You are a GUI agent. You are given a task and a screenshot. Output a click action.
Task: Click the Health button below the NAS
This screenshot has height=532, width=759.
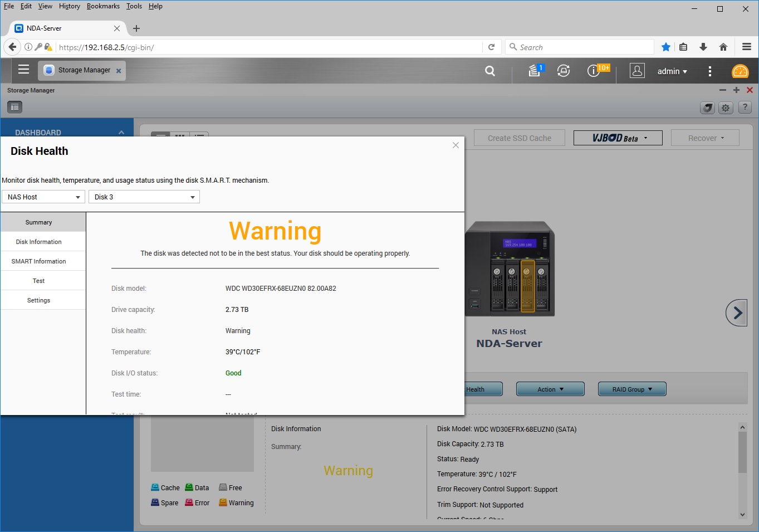coord(483,389)
